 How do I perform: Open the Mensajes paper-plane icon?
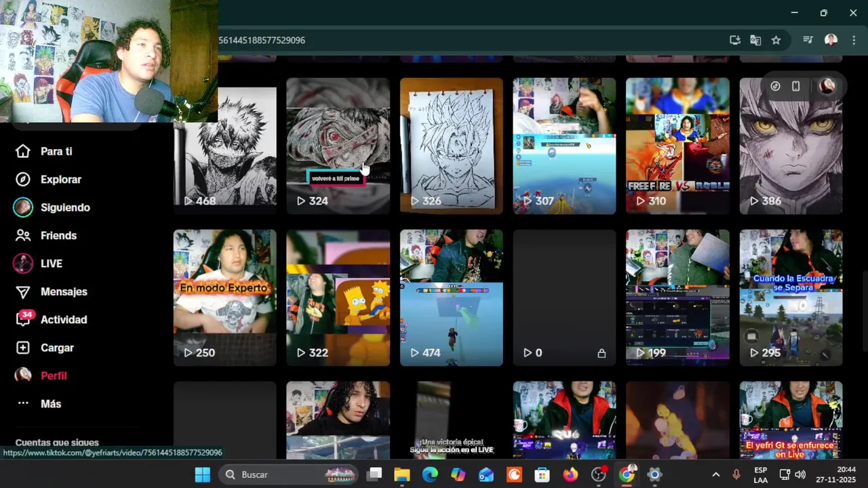coord(23,291)
